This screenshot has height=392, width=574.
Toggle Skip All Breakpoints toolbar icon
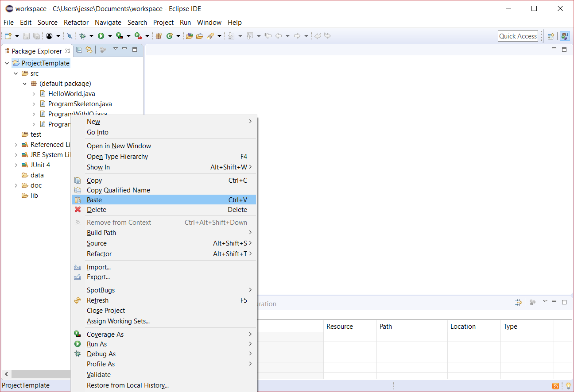(x=70, y=36)
